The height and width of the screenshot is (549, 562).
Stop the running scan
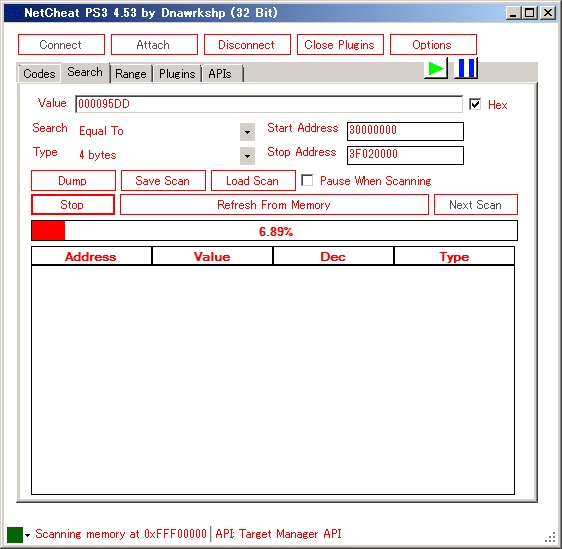[x=73, y=205]
